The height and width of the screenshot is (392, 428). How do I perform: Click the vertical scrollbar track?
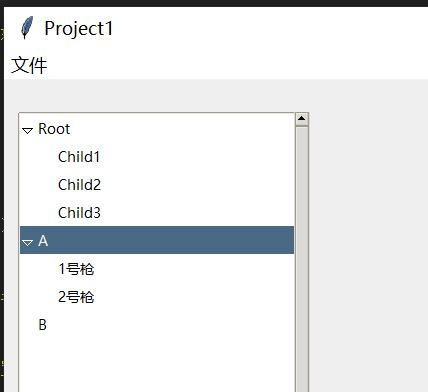coord(302,259)
